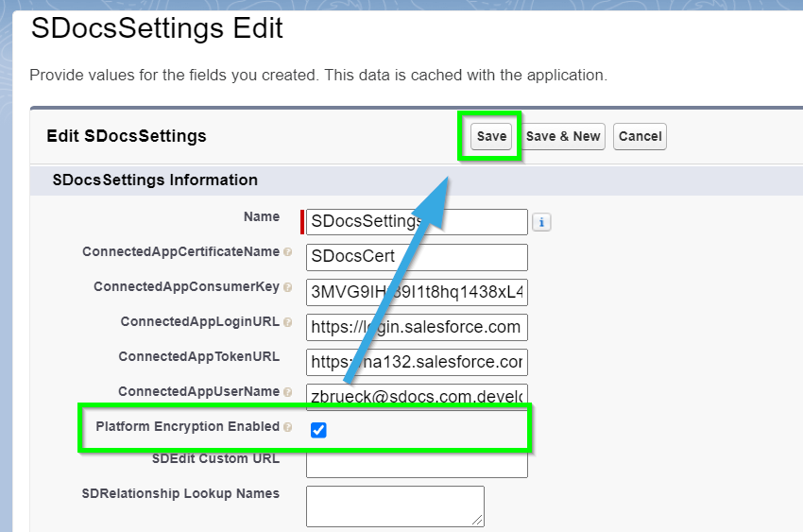Click the Save button
The width and height of the screenshot is (803, 532).
pyautogui.click(x=491, y=136)
